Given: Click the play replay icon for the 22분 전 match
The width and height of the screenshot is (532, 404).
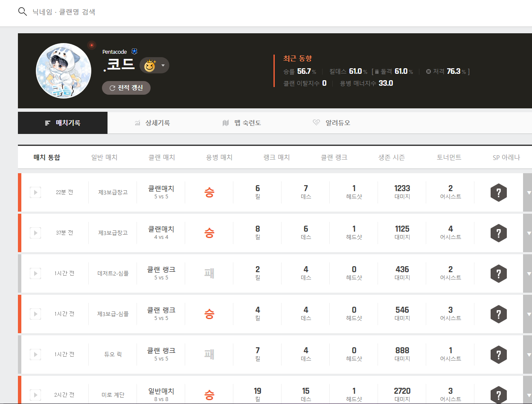Looking at the screenshot, I should coord(35,192).
